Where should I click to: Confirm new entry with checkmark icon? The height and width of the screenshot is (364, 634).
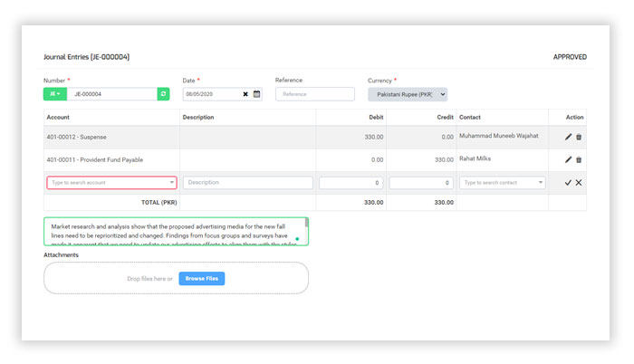click(x=568, y=182)
